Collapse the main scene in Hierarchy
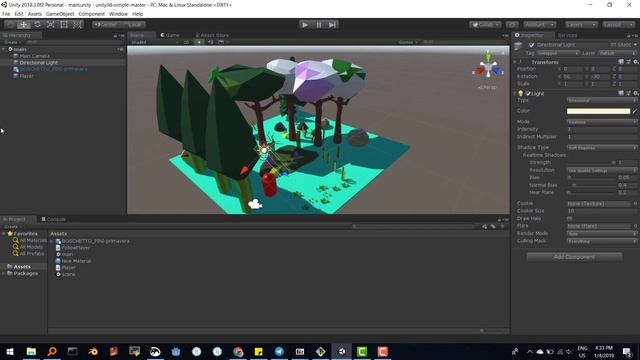The width and height of the screenshot is (640, 360). click(4, 49)
